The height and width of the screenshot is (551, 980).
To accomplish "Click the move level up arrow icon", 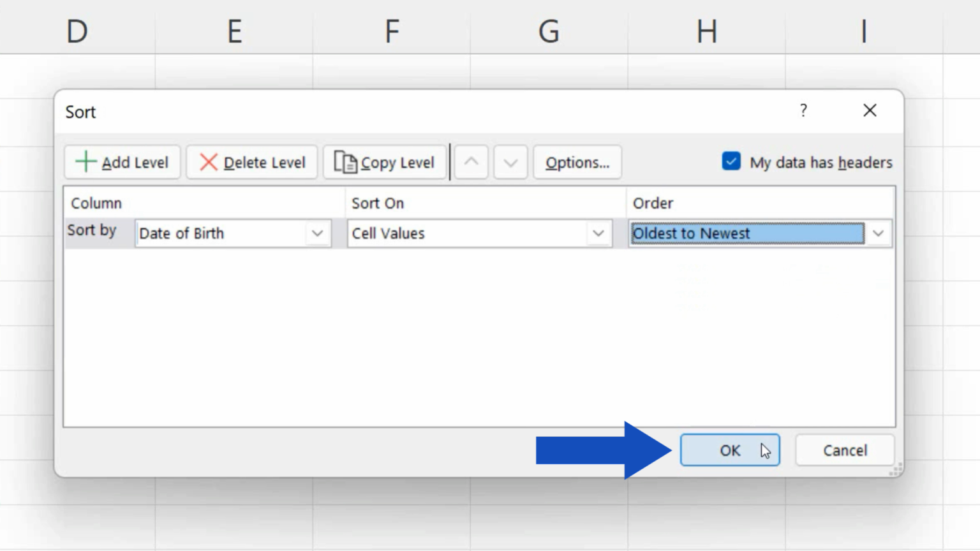I will pos(471,162).
